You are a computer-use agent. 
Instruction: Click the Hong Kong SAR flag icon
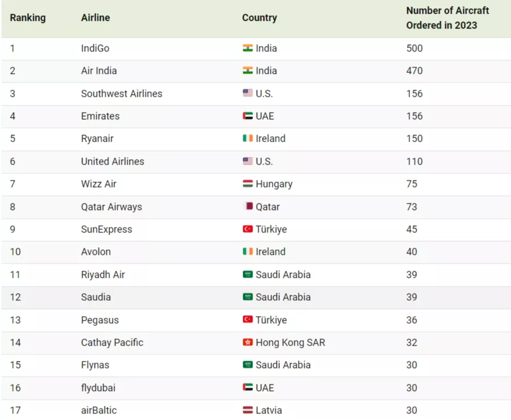point(248,342)
